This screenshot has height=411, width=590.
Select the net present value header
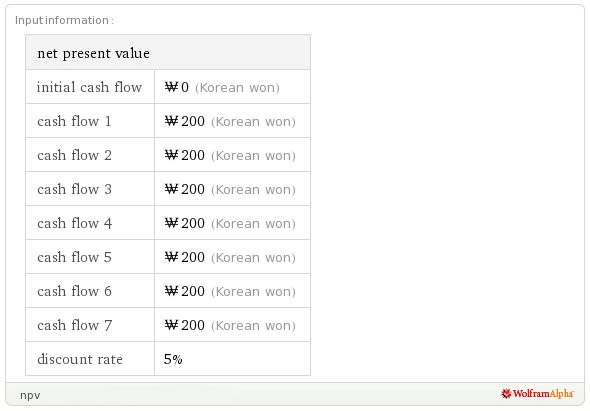pos(93,53)
